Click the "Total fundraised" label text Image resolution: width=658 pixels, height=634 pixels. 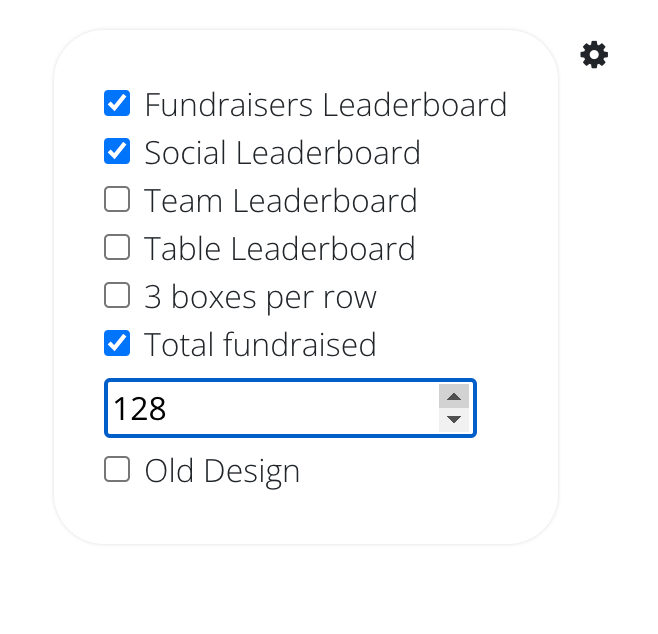[x=260, y=344]
